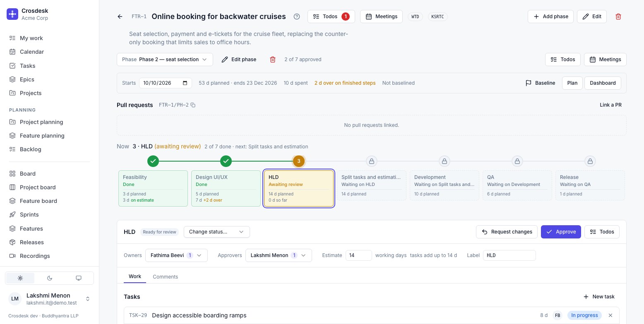Click Request changes button

click(507, 232)
